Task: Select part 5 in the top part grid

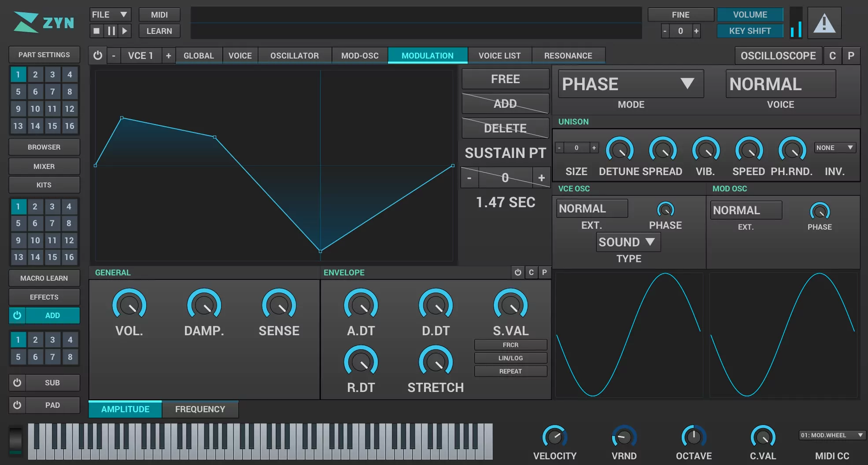Action: [x=18, y=92]
